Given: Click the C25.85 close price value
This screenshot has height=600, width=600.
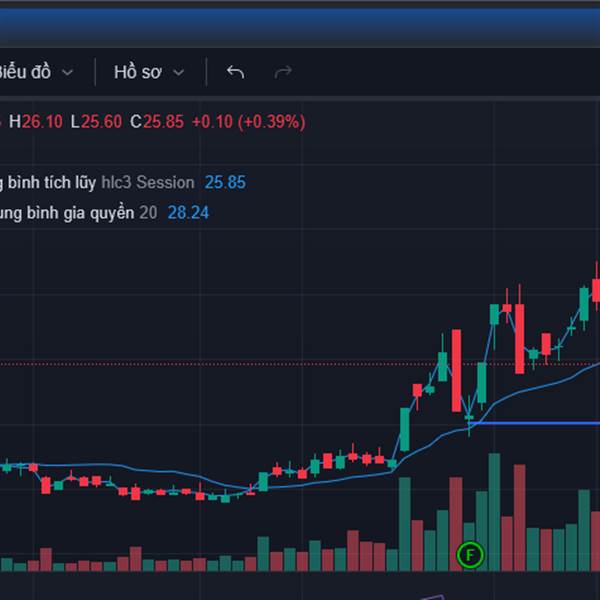Looking at the screenshot, I should point(157,122).
